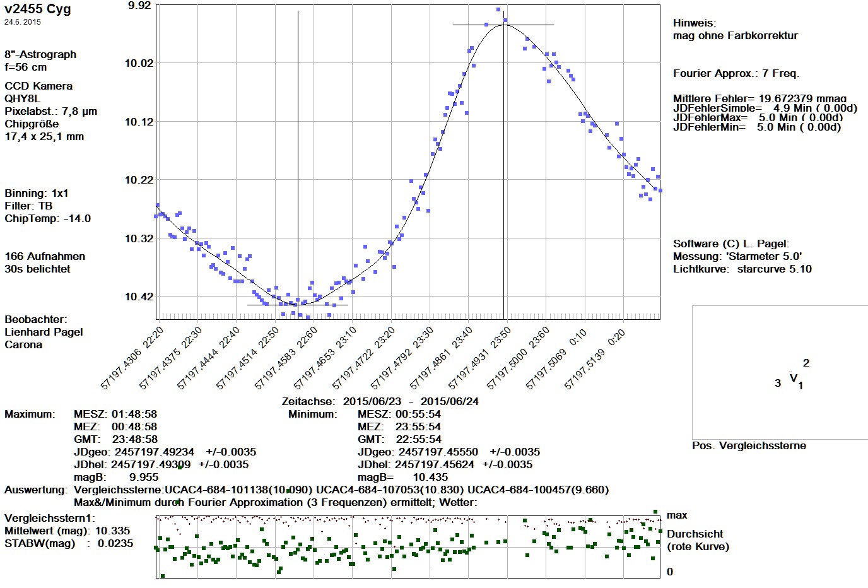The width and height of the screenshot is (868, 588).
Task: Click the STABW(mag) 0.0235 value
Action: coord(115,543)
